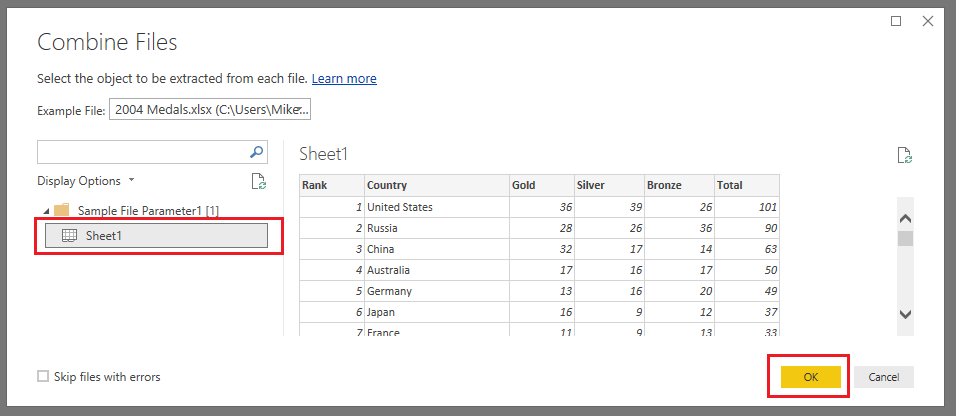Click the Sample File Parameter1 folder icon

pos(62,210)
